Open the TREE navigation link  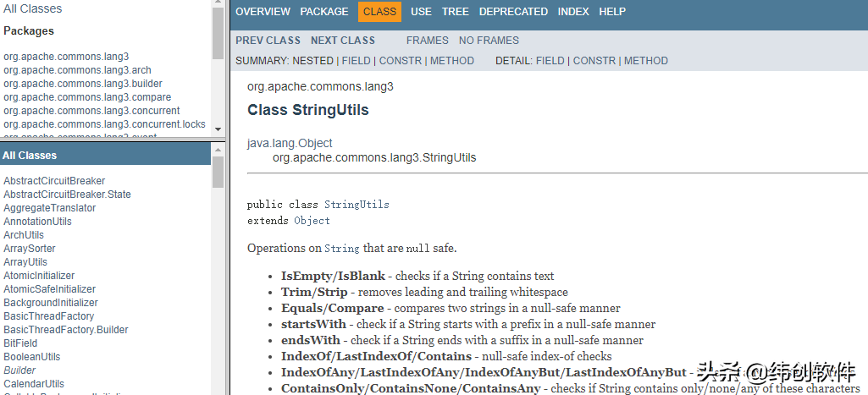tap(455, 12)
